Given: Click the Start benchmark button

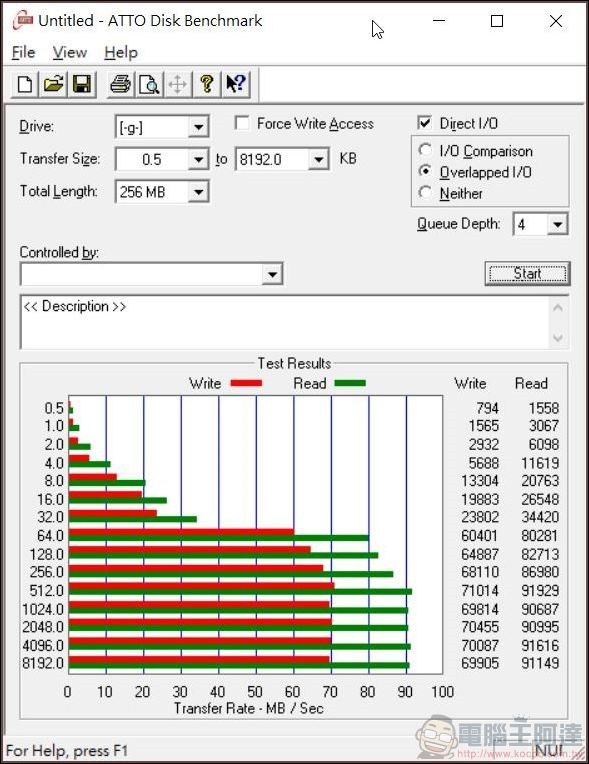Looking at the screenshot, I should coord(527,273).
